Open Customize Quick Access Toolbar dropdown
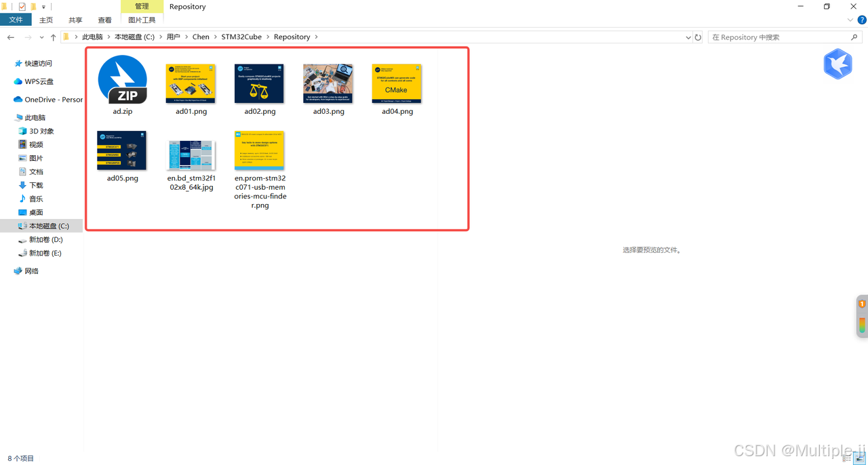This screenshot has width=868, height=465. (x=43, y=7)
